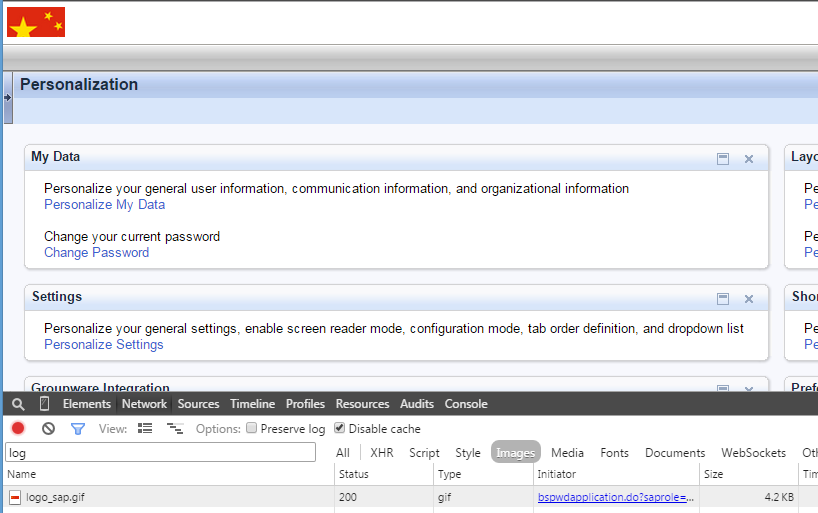Clear the network log
This screenshot has height=513, width=818.
click(x=49, y=428)
